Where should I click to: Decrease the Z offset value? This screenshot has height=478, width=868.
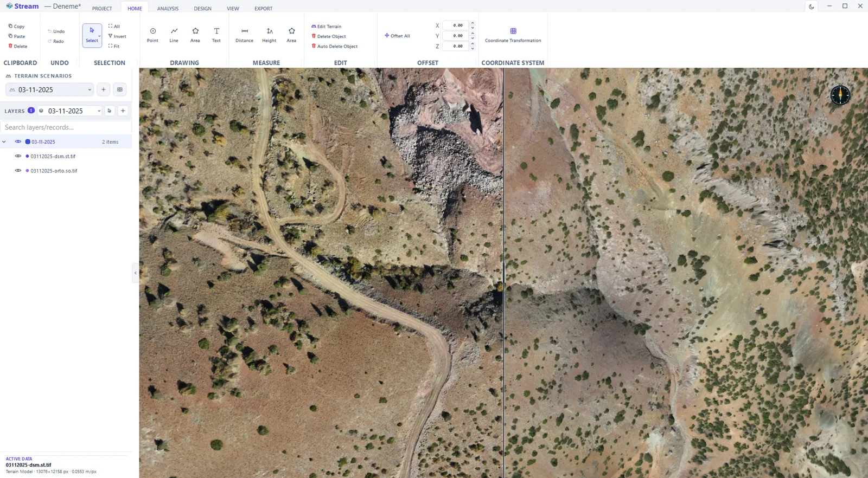coord(473,49)
